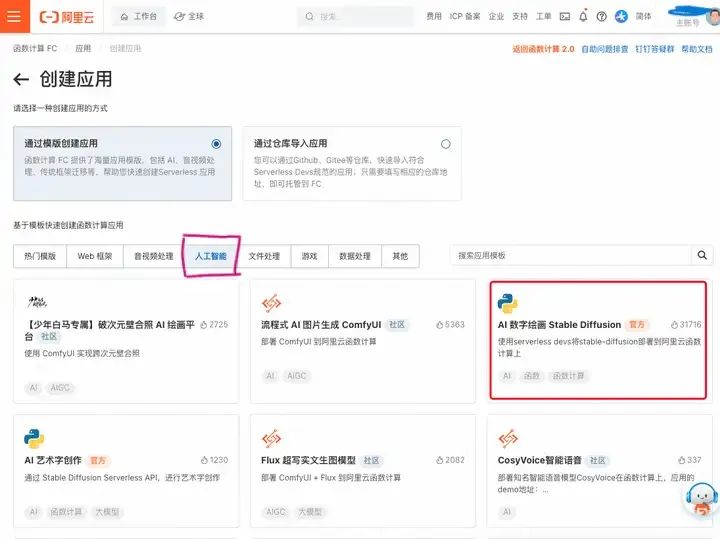Click the Flux template's orange code icon
This screenshot has width=720, height=539.
point(271,438)
